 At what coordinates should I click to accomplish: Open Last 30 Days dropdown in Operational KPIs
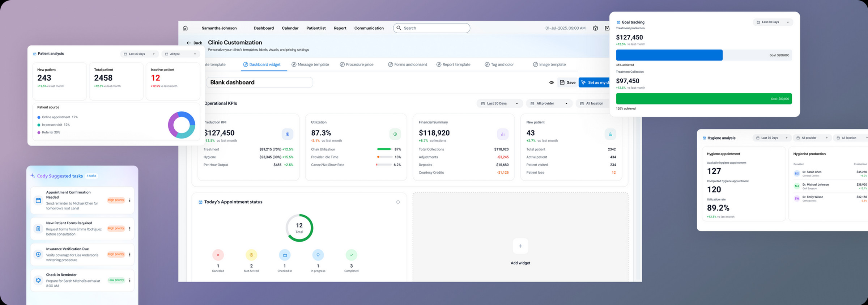pyautogui.click(x=499, y=103)
